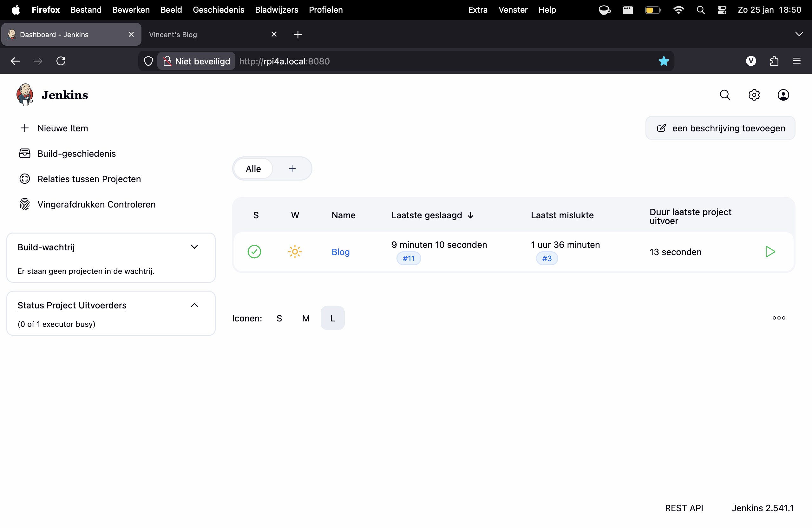Open the Geschiedenis menu
Viewport: 812px width, 528px height.
[218, 10]
